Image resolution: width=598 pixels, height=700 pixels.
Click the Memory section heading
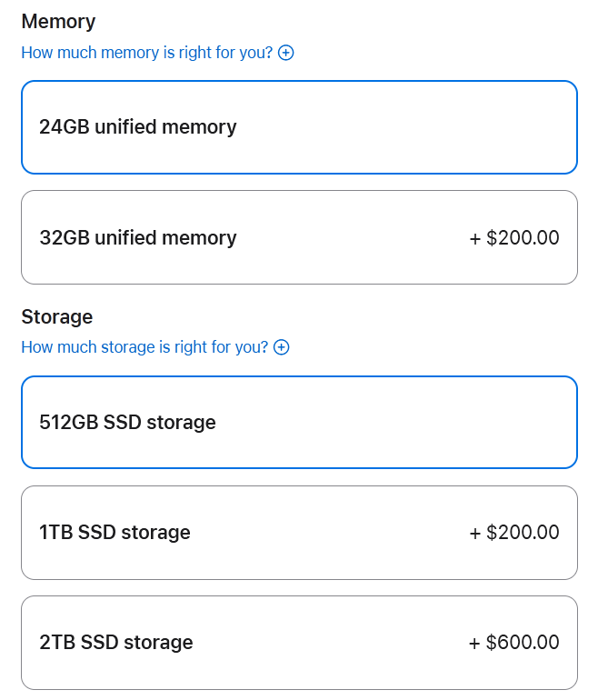pos(58,22)
